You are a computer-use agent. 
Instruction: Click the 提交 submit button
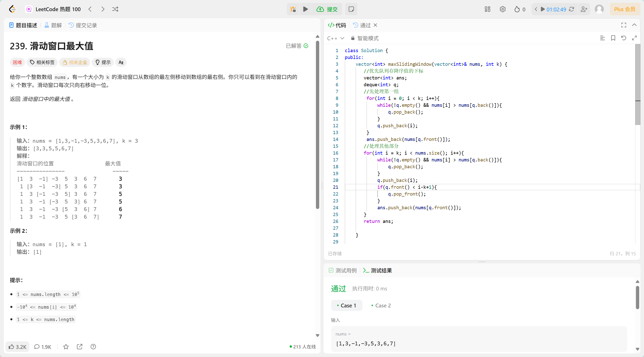click(327, 9)
